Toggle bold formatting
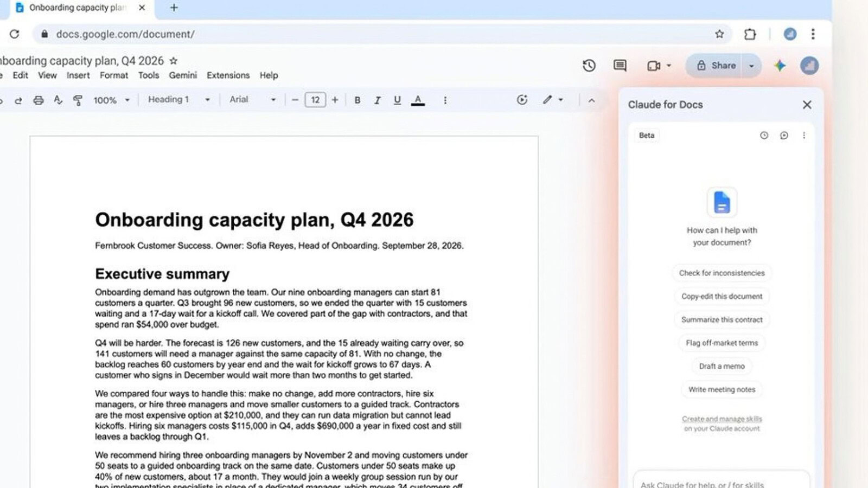The height and width of the screenshot is (488, 868). tap(358, 100)
